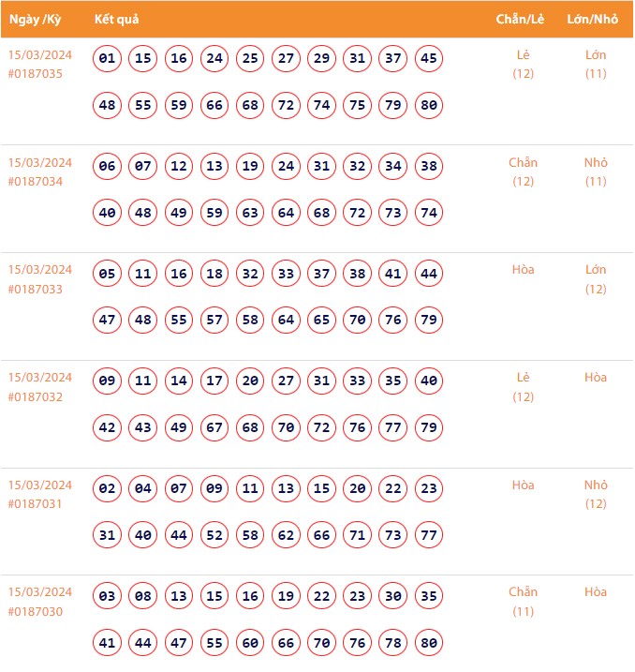Screen dimensions: 635x672
Task: Choose ball 60 in draw #0187030
Action: (250, 643)
